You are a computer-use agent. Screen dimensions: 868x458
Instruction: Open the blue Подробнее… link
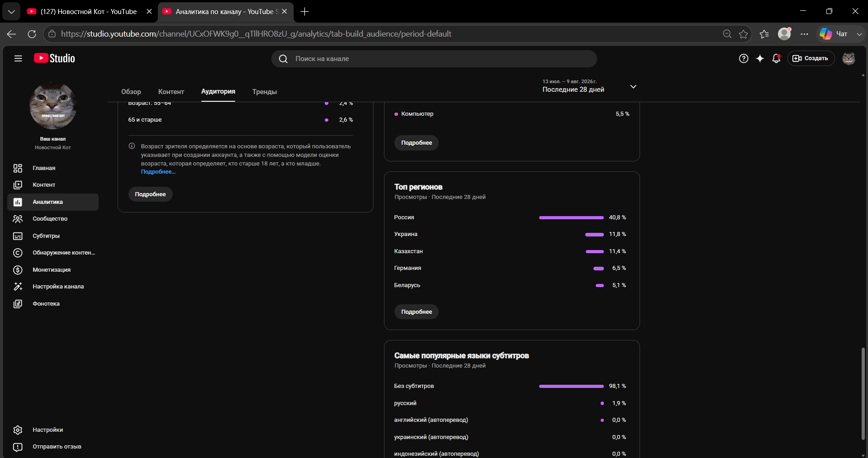[158, 172]
